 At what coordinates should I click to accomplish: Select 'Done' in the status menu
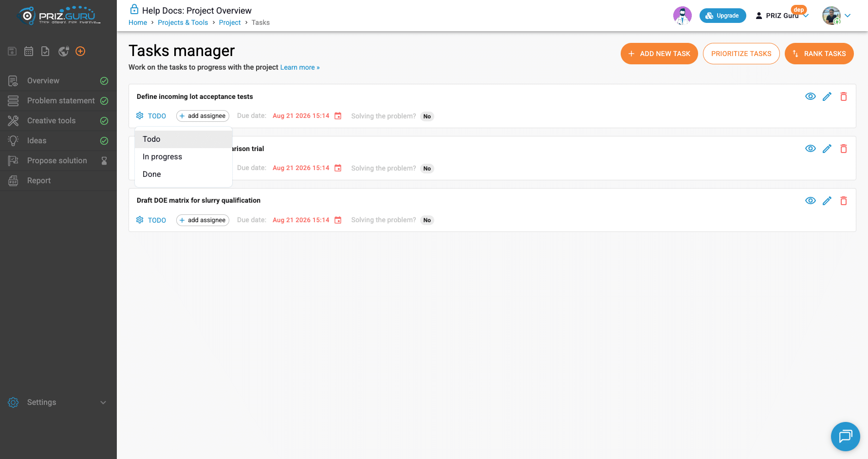(x=184, y=174)
